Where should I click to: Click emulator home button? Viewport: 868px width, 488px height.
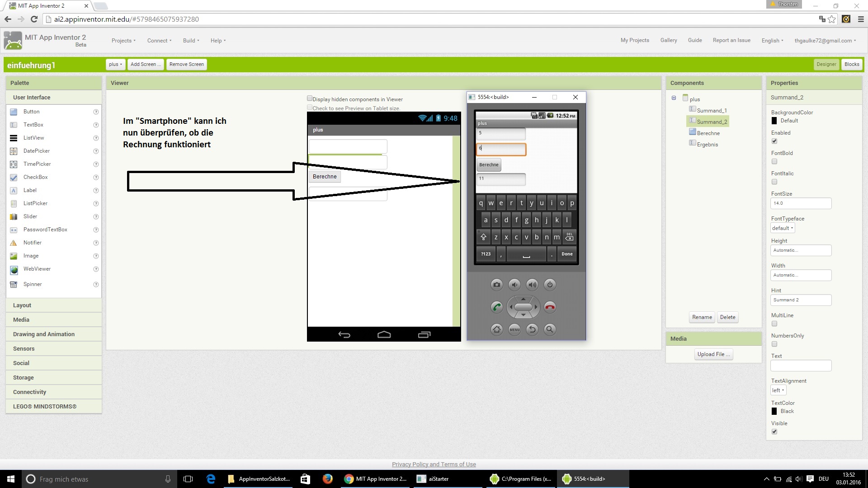click(x=496, y=329)
